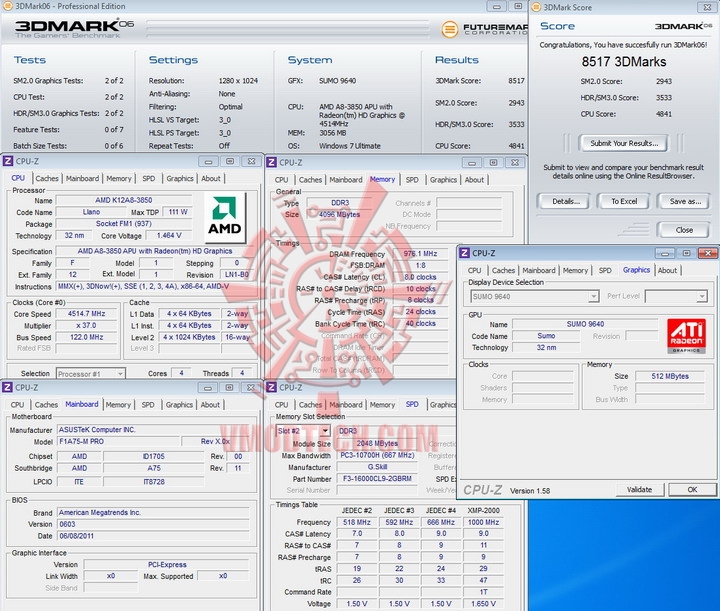This screenshot has width=720, height=611.
Task: Click the Resolution 1280 x 1024 setting
Action: click(x=238, y=81)
